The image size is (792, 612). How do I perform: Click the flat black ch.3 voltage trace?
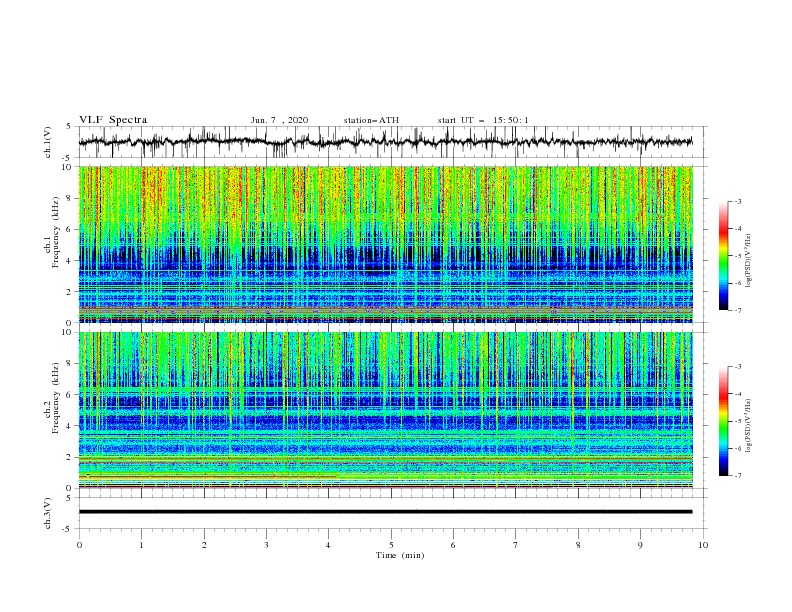point(385,512)
